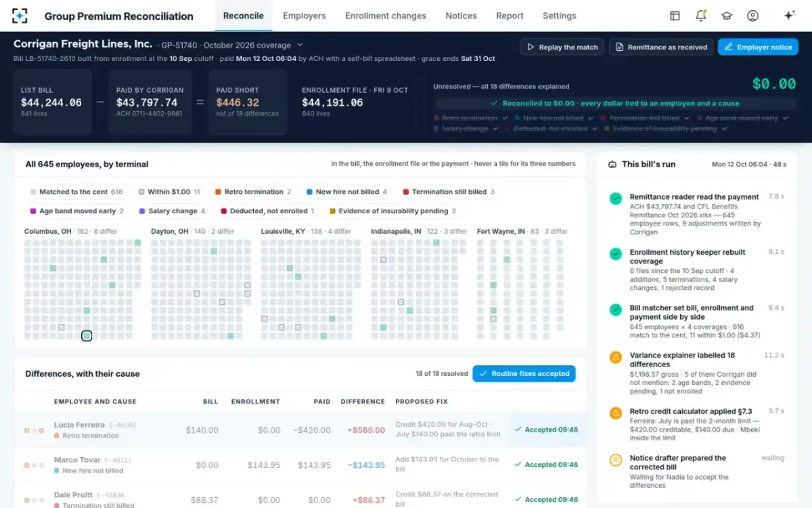Click the Retro credit calculator warning icon

(x=616, y=412)
